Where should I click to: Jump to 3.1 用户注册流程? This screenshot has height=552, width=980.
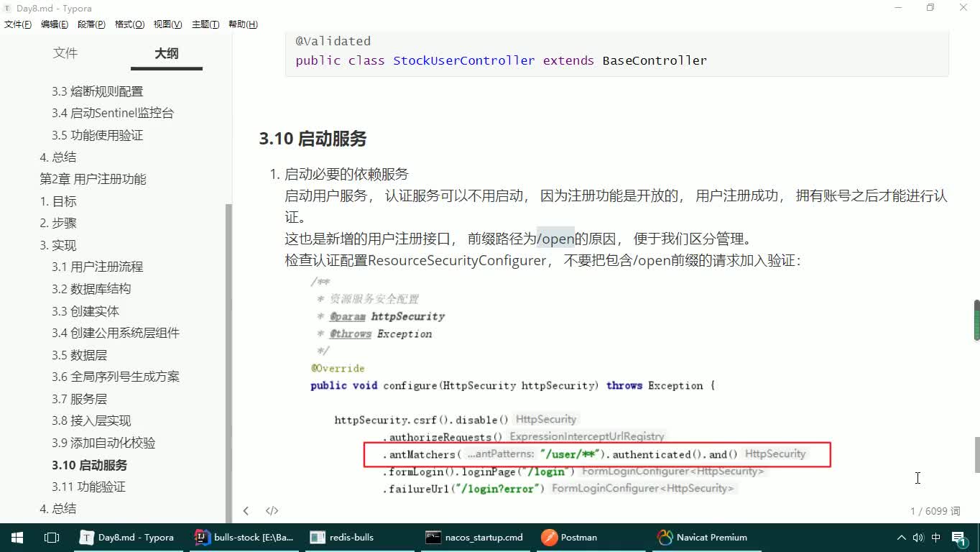pos(97,267)
